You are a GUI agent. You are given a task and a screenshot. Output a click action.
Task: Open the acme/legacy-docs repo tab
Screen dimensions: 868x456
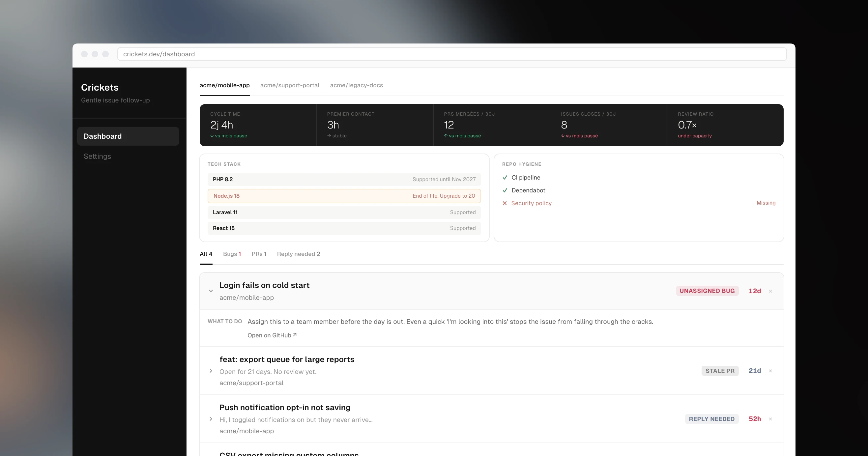pyautogui.click(x=356, y=85)
